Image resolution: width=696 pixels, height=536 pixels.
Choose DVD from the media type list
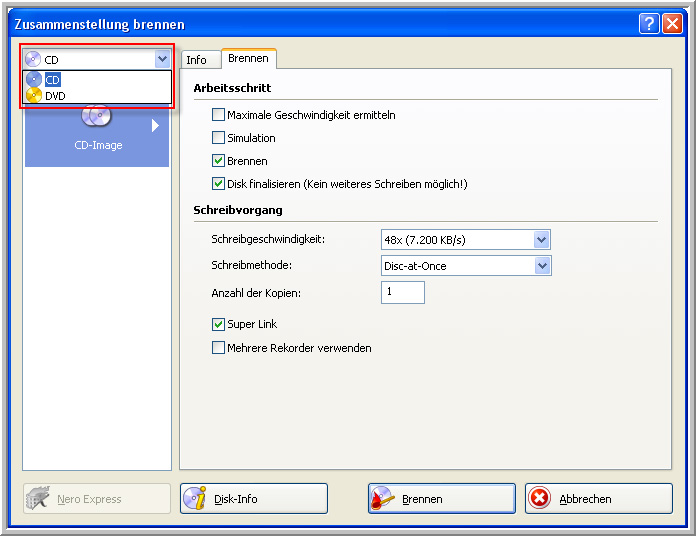[x=97, y=95]
